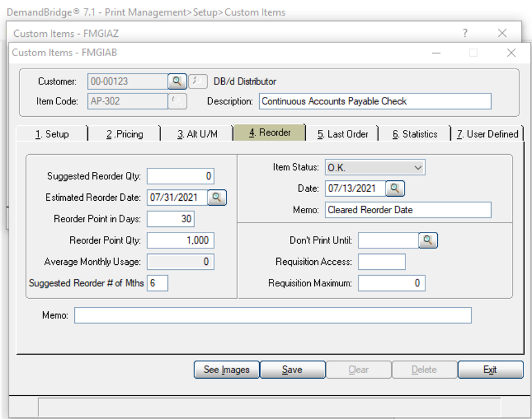Open the Estimated Reorder Date lookup icon
Screen dimensions: 532x419
click(217, 197)
